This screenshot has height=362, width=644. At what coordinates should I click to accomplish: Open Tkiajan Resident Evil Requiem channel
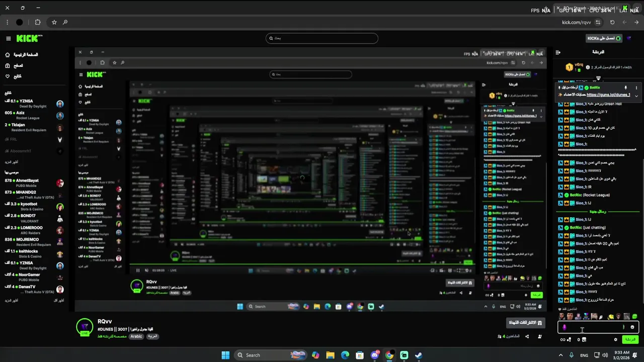tap(34, 127)
